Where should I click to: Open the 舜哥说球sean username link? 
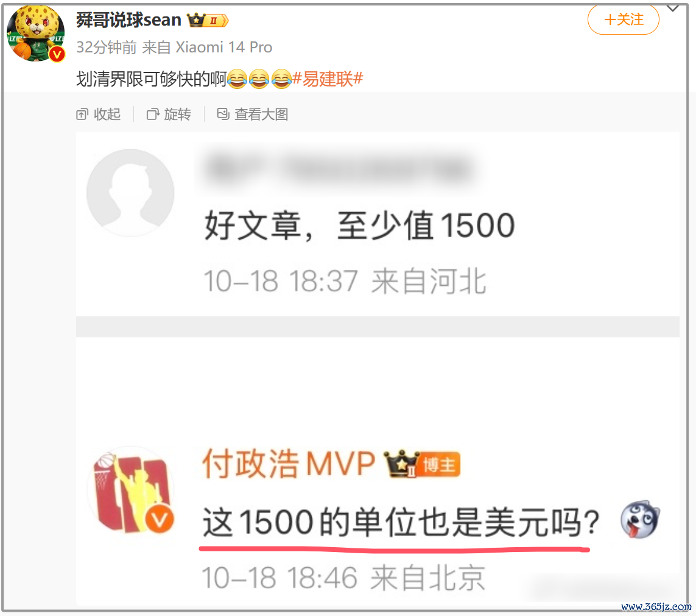[128, 20]
